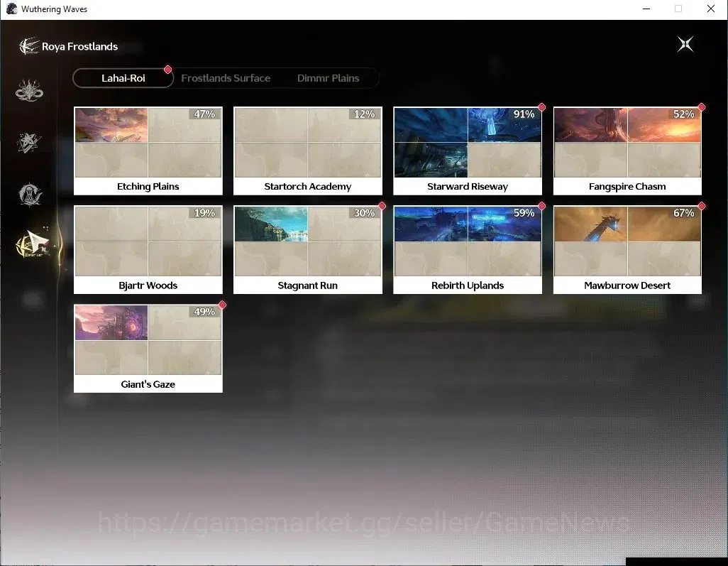This screenshot has width=728, height=566.
Task: Click the Wuthering Waves app icon in title bar
Action: pos(11,9)
